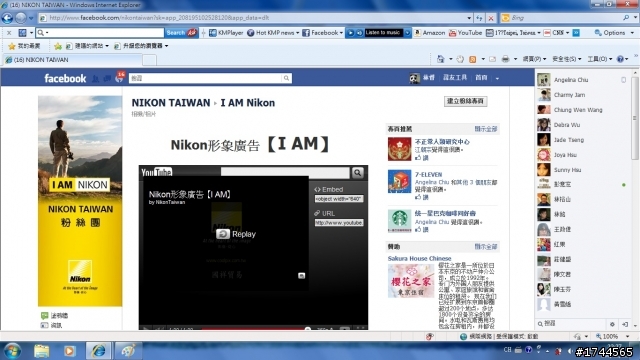This screenshot has width=640, height=360.
Task: Focus the Facebook search field
Action: tap(205, 78)
